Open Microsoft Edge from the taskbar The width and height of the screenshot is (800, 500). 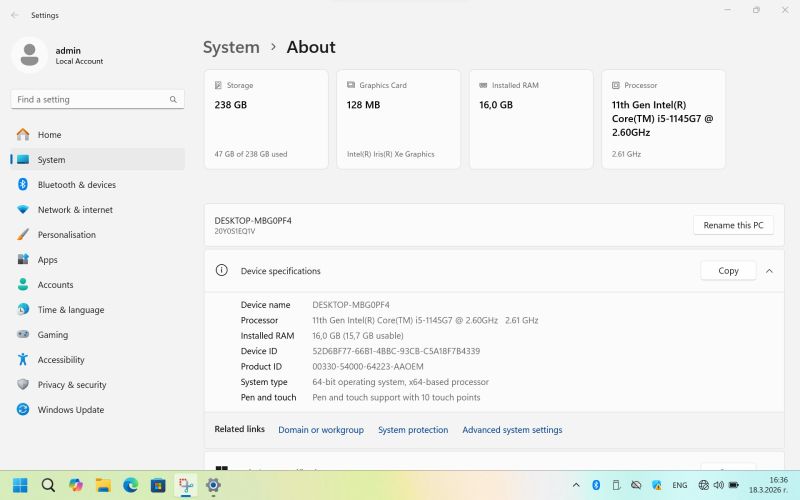(x=130, y=485)
